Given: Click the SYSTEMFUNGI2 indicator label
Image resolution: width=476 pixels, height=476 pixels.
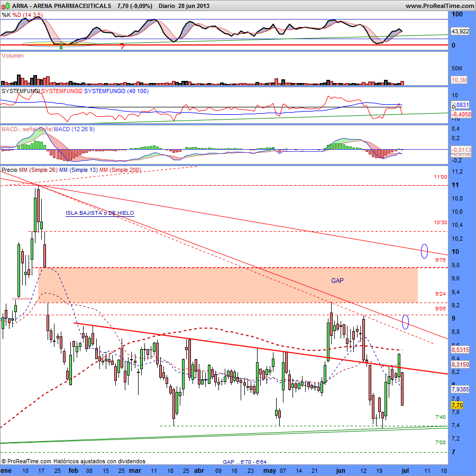Looking at the screenshot, I should click(x=62, y=91).
